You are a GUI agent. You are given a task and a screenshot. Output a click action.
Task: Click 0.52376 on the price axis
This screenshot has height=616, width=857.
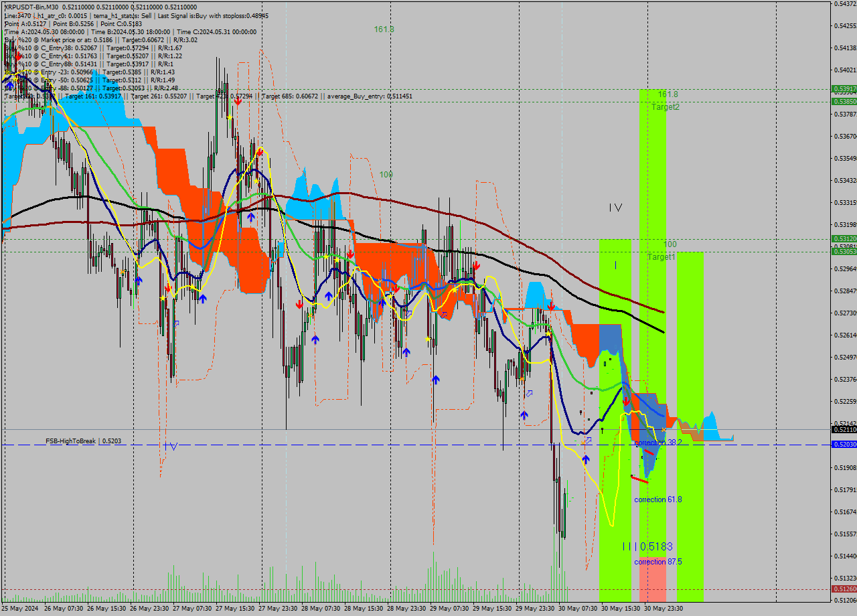coord(845,379)
